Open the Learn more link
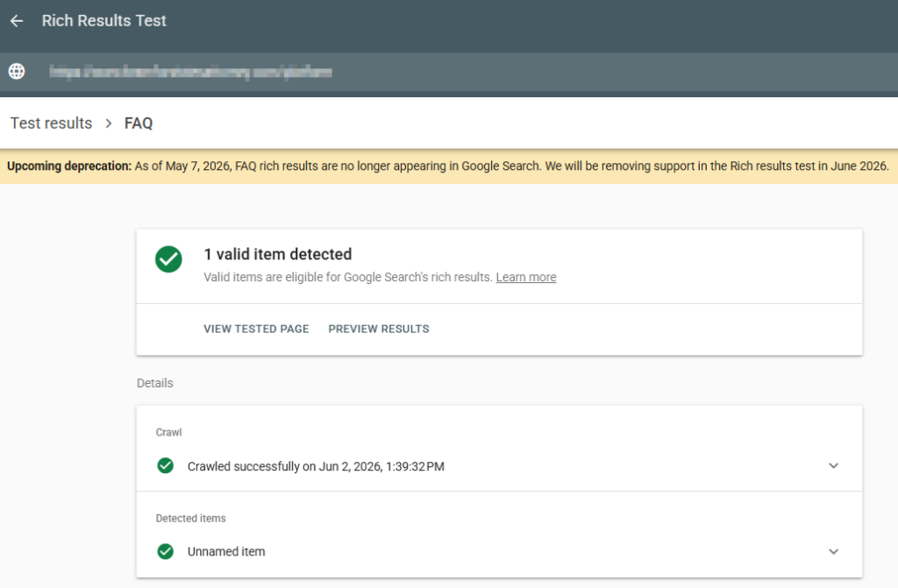Screen dimensions: 898x588 [526, 277]
